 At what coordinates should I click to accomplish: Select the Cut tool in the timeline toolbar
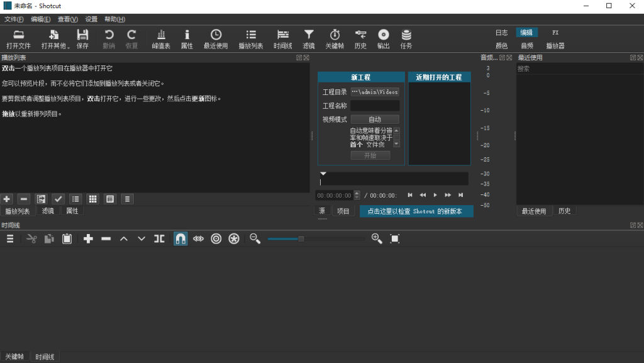click(x=30, y=238)
